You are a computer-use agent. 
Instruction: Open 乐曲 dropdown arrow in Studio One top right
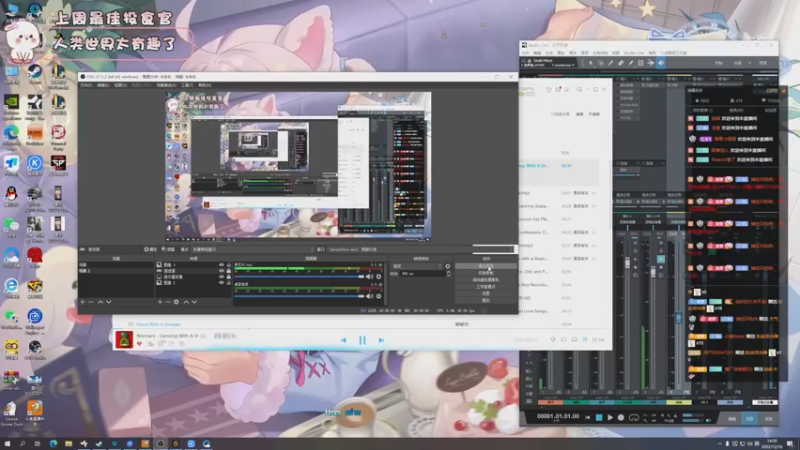(750, 63)
